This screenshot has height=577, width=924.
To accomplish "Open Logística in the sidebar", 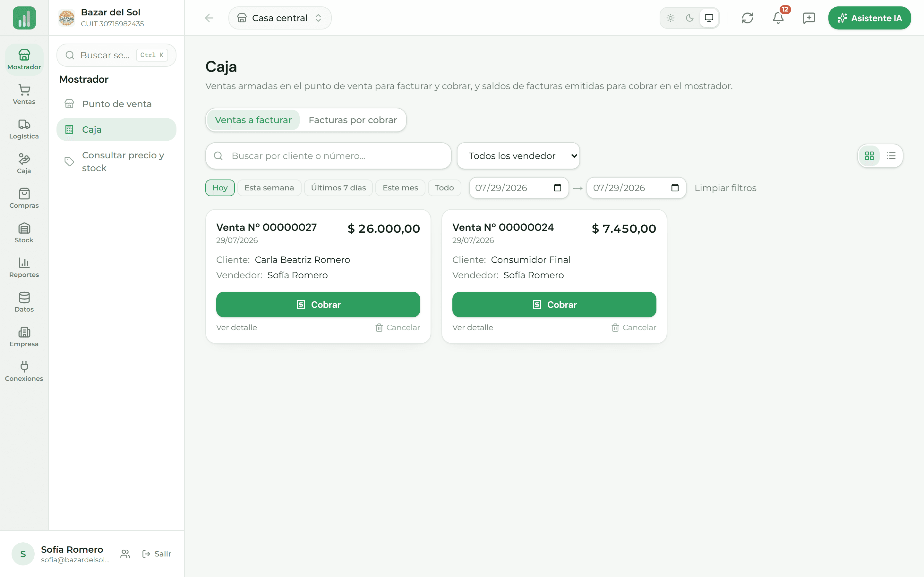I will point(24,129).
